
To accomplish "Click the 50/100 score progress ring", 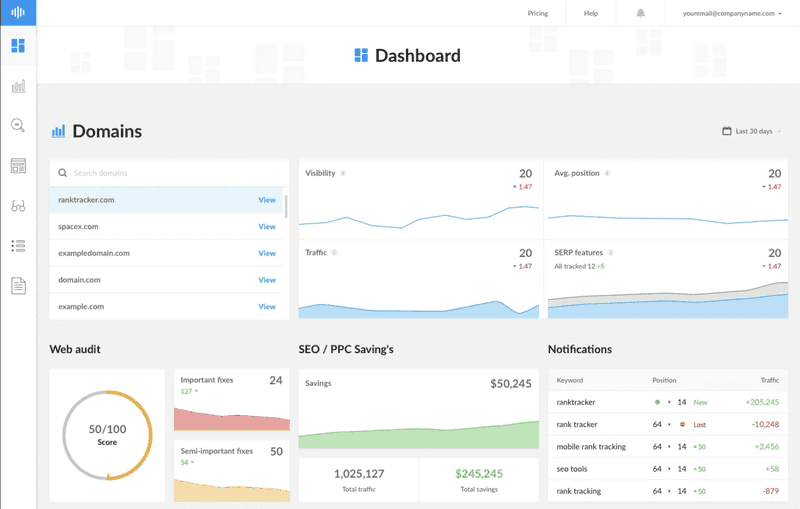I will point(107,435).
